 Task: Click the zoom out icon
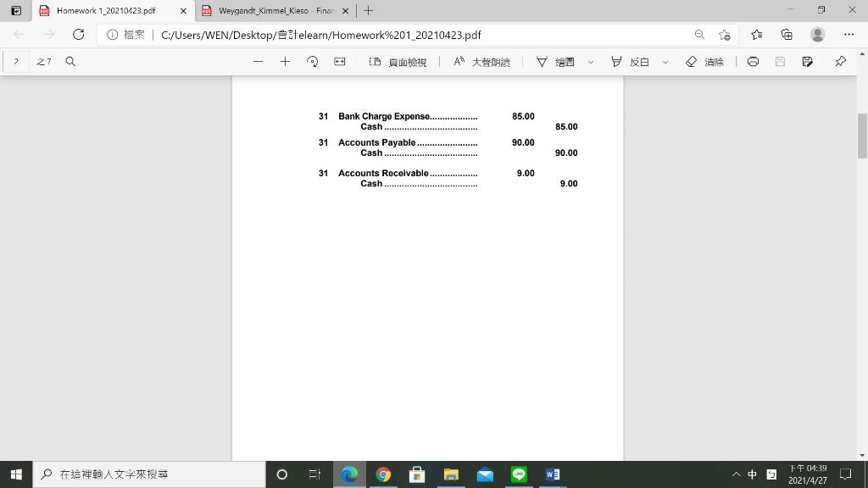pos(259,61)
